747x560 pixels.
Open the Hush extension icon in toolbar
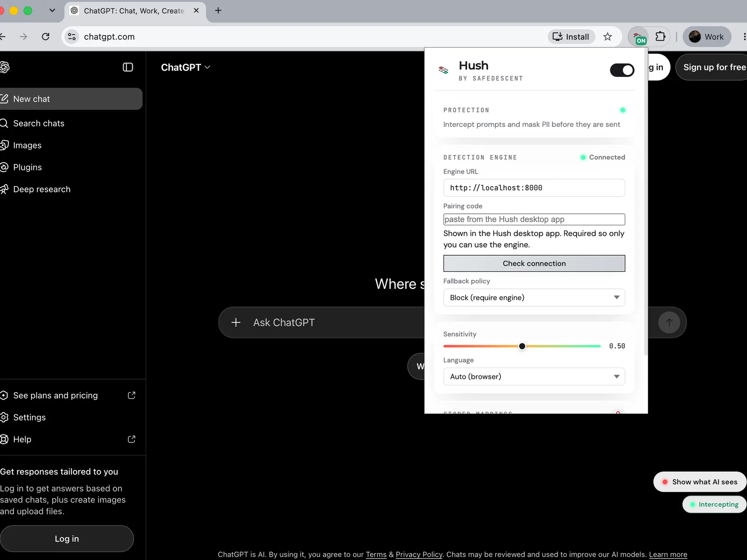coord(638,37)
